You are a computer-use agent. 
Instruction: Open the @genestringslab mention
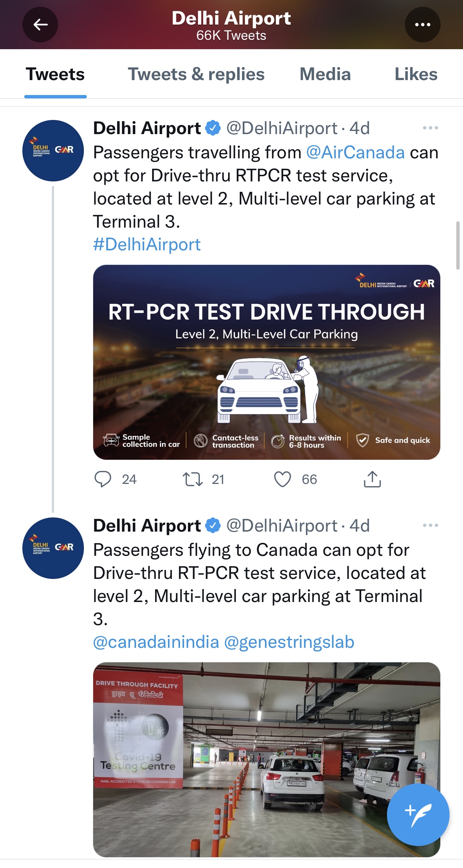click(x=289, y=642)
